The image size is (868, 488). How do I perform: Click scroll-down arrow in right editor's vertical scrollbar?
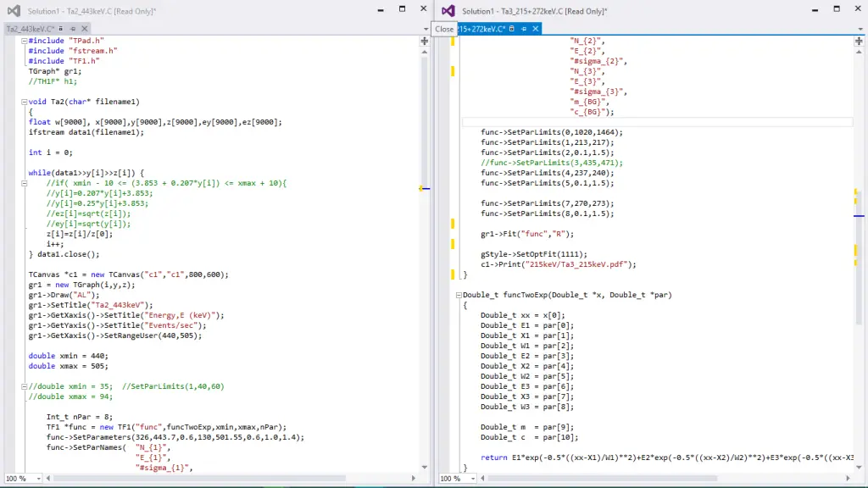[859, 467]
